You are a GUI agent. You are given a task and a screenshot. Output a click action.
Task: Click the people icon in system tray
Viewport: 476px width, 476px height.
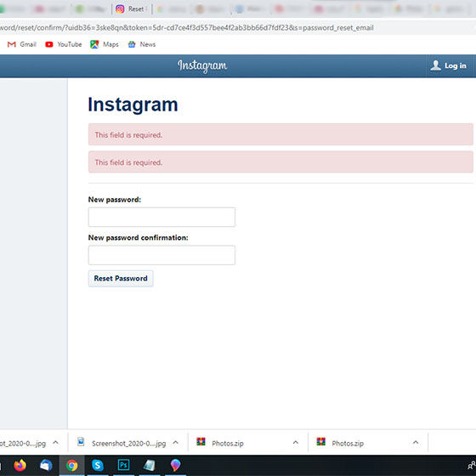(x=472, y=465)
